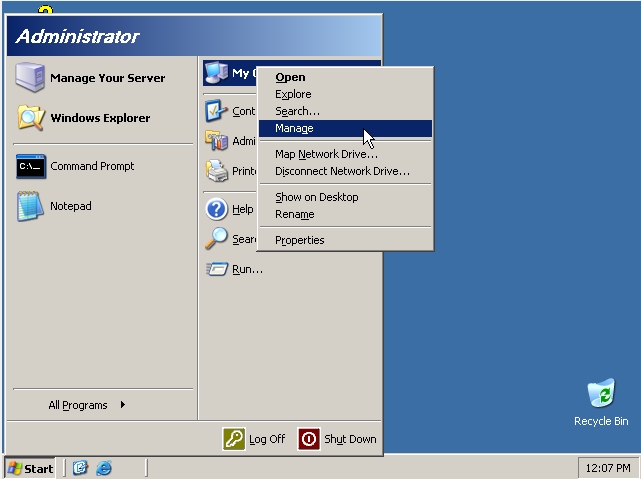Screen dimensions: 641x479
Task: Click the Shut Down power icon
Action: (309, 439)
